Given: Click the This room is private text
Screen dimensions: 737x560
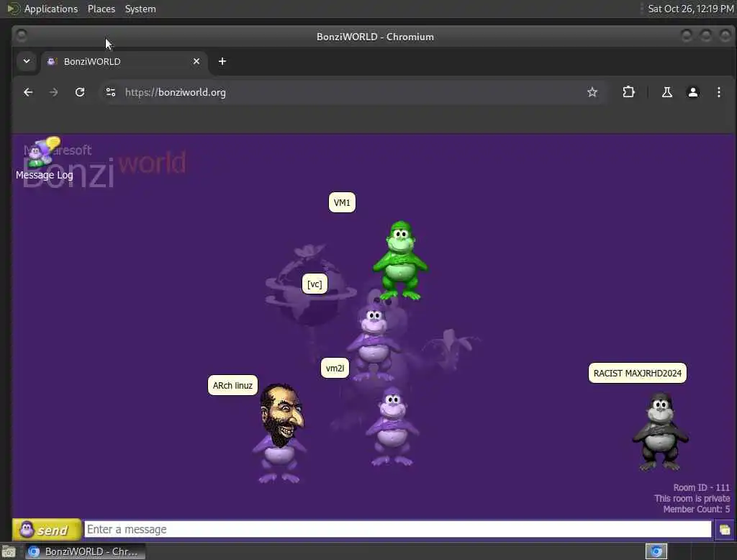Looking at the screenshot, I should tap(692, 498).
